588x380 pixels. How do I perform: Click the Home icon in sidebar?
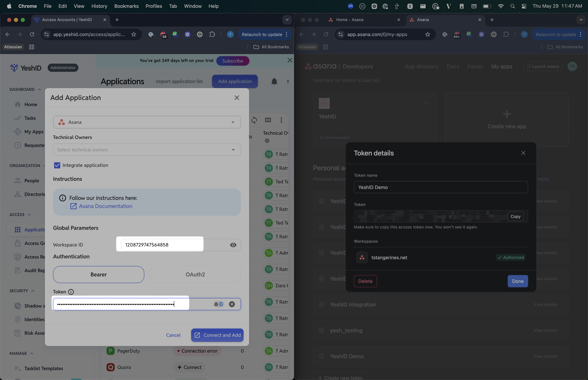(x=18, y=104)
